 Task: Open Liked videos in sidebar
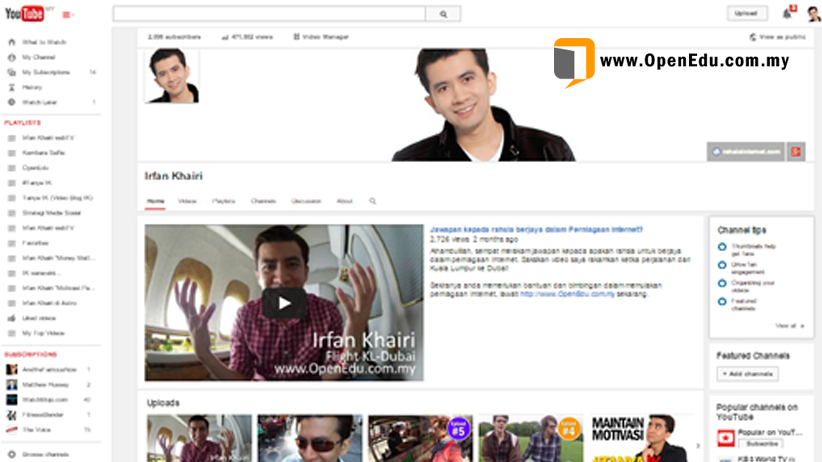pyautogui.click(x=39, y=318)
